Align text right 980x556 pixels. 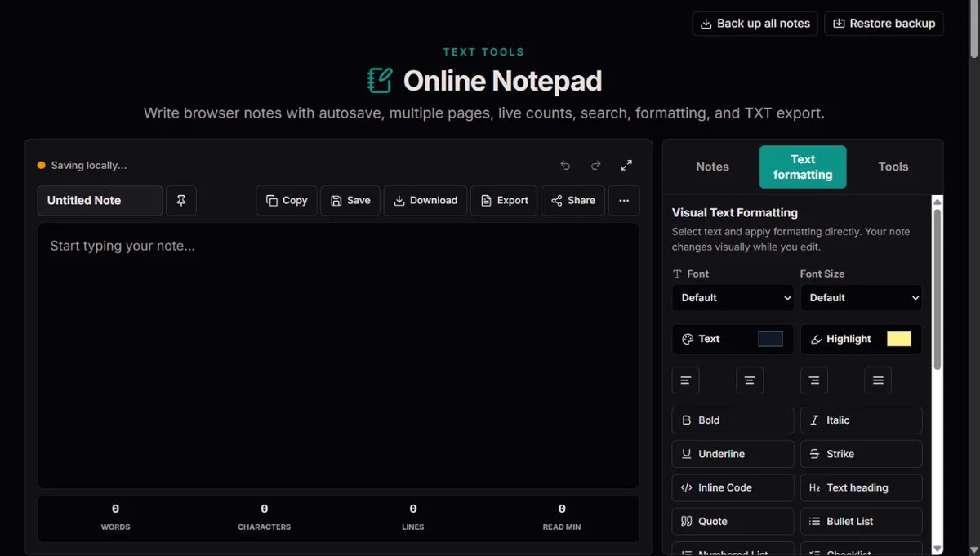point(813,380)
